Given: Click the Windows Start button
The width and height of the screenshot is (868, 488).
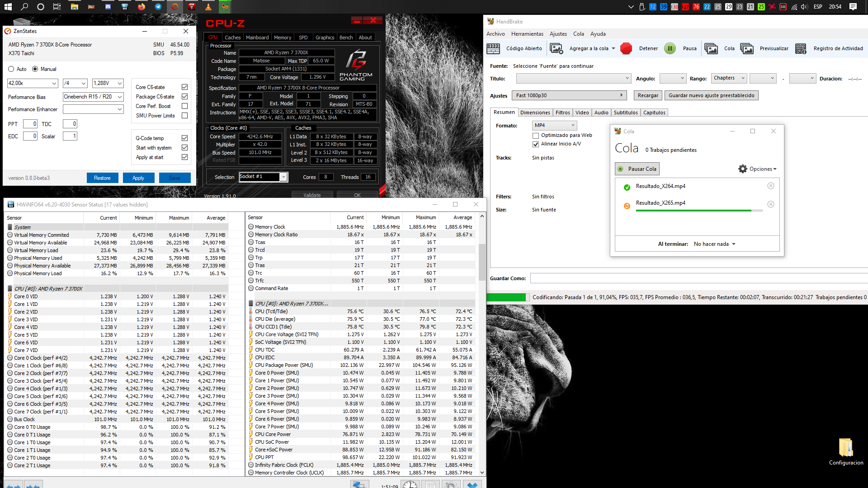Looking at the screenshot, I should pos(8,7).
